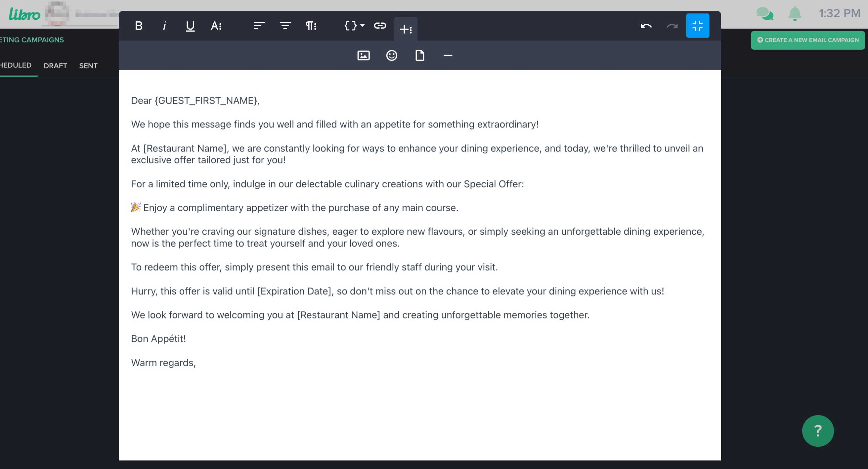Image resolution: width=868 pixels, height=469 pixels.
Task: Click Create a New Email Campaign
Action: [x=808, y=40]
